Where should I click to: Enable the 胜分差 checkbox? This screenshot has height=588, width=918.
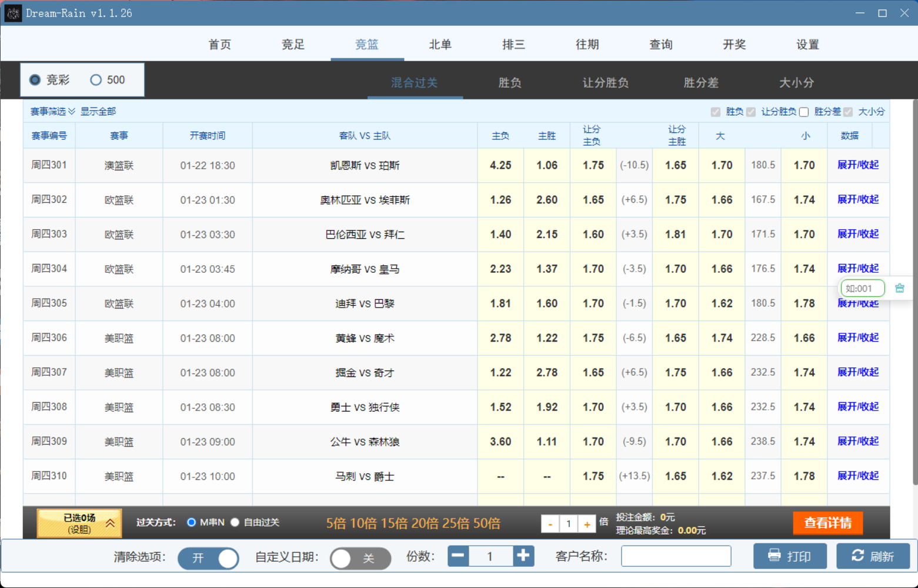(804, 112)
